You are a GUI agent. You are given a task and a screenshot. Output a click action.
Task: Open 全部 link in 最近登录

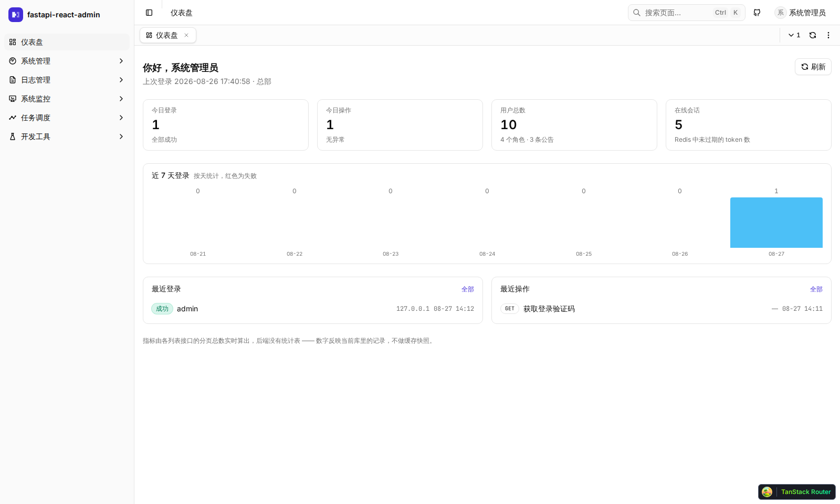coord(468,289)
